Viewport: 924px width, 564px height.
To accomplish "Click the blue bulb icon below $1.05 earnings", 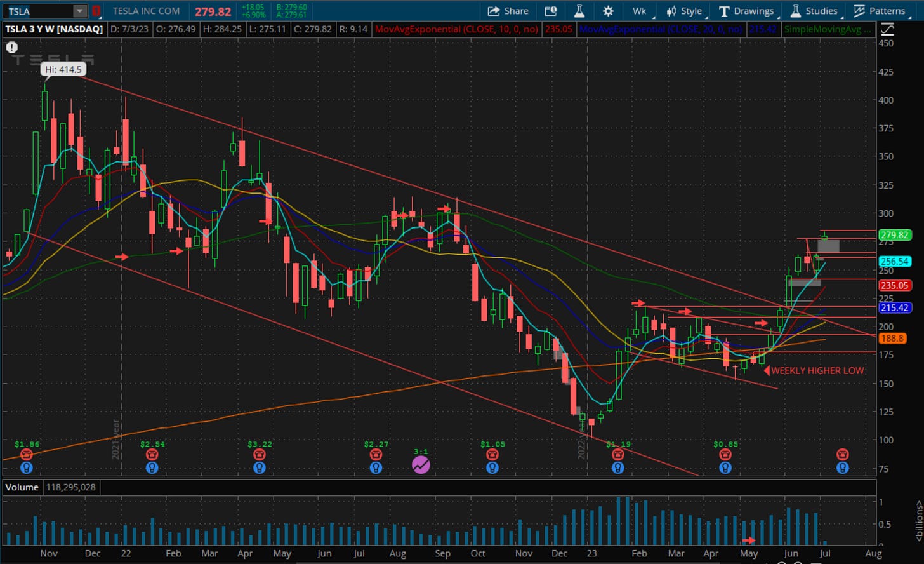I will (492, 468).
